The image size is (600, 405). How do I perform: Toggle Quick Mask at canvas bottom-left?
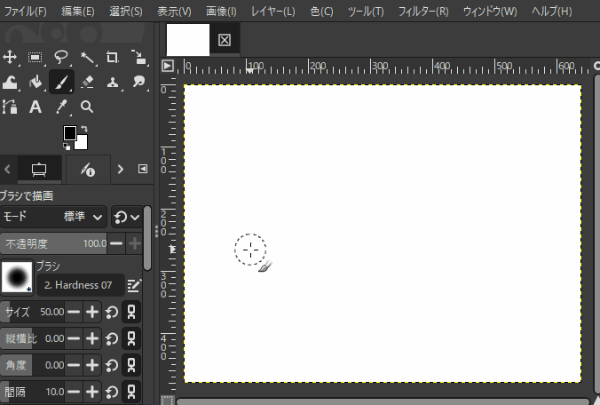pos(167,400)
